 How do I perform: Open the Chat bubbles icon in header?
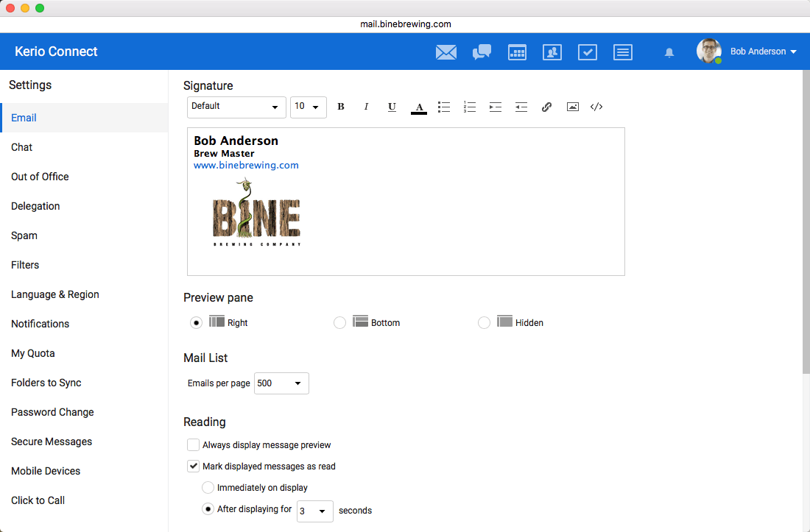(x=482, y=52)
